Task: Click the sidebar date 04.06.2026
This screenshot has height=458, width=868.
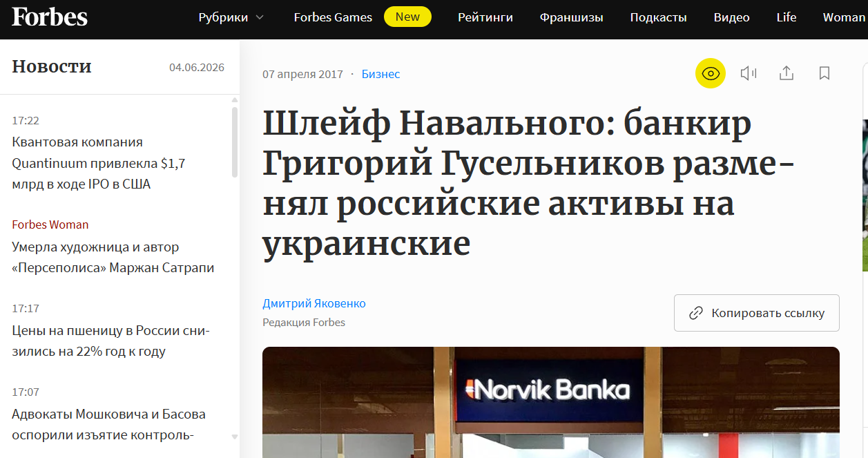Action: [x=197, y=67]
